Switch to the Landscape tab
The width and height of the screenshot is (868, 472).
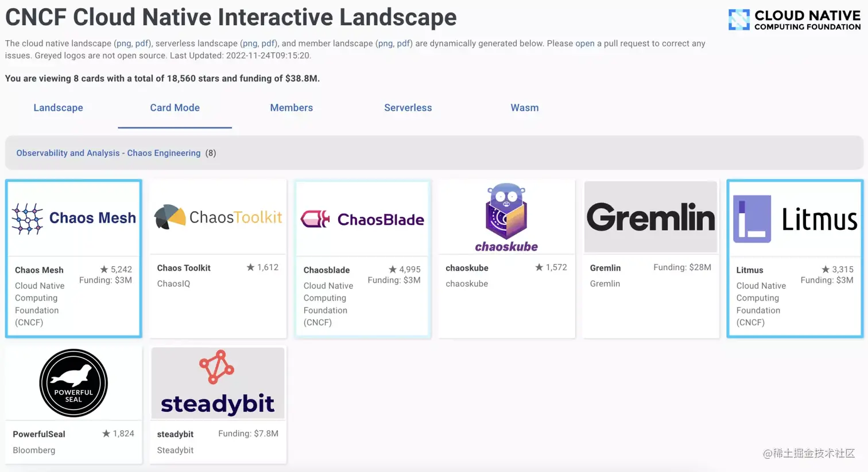click(x=58, y=108)
